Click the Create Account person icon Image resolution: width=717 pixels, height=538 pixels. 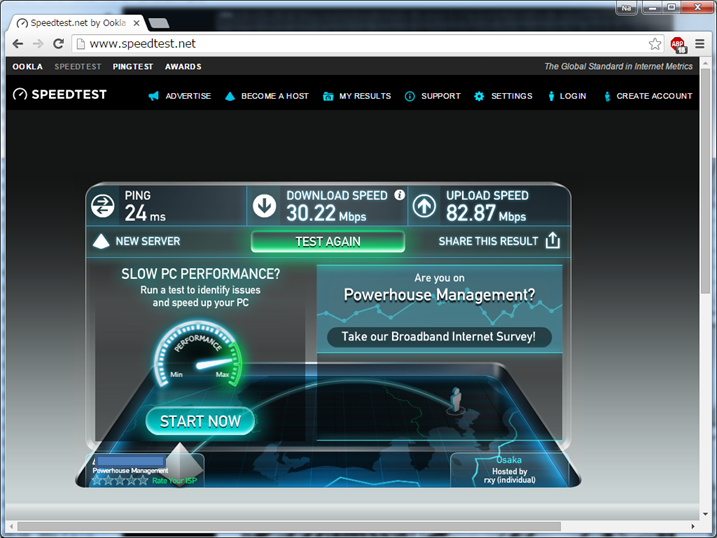pyautogui.click(x=607, y=96)
